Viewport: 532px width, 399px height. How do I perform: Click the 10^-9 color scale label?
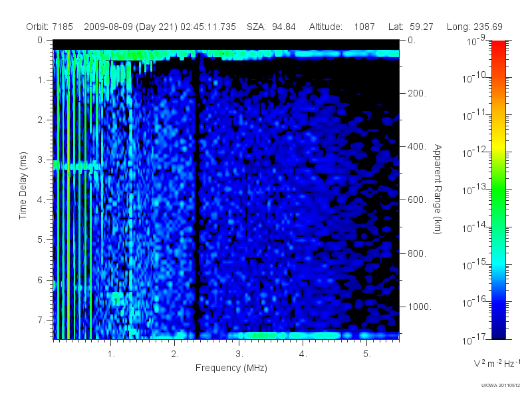pos(475,41)
